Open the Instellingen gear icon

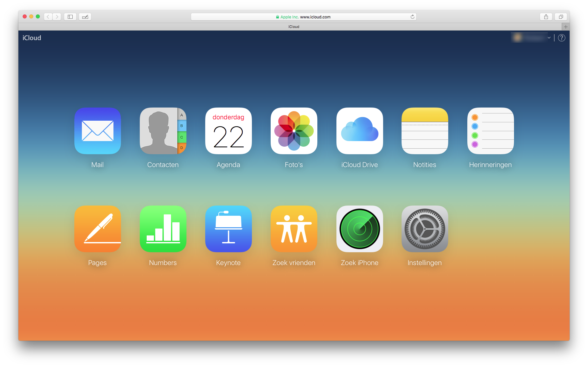[x=425, y=229]
